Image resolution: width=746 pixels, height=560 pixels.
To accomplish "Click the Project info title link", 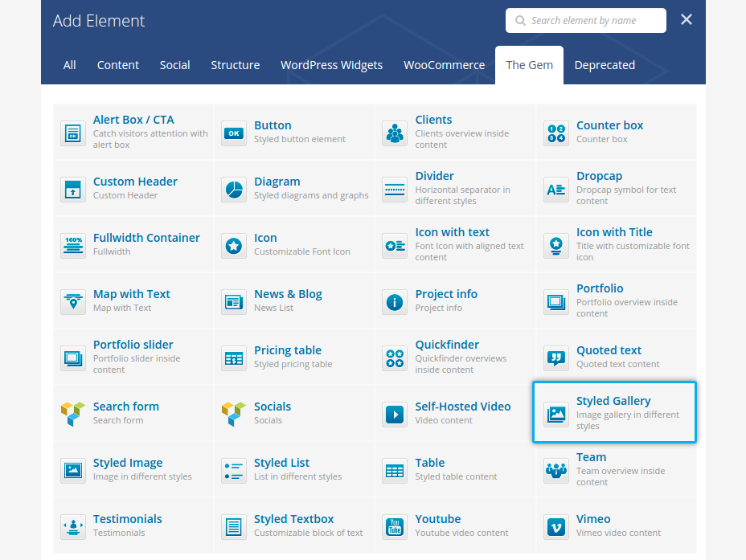I will [x=446, y=294].
